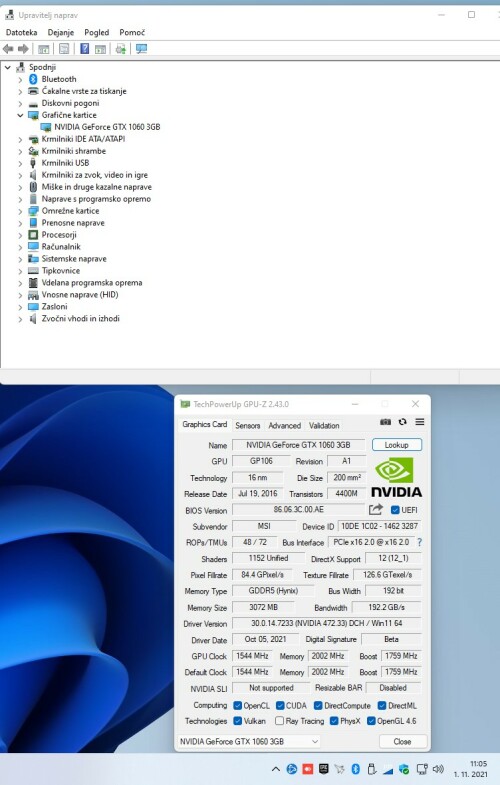Click the BIOS export share icon
500x785 pixels.
click(x=376, y=510)
